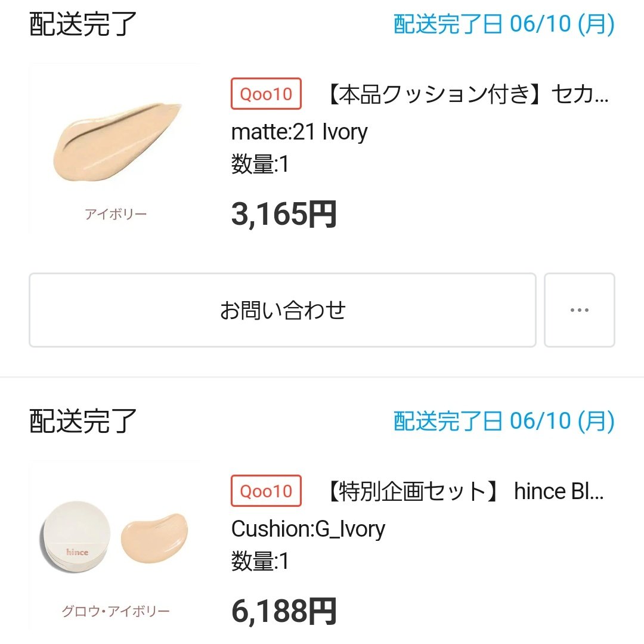Click the Qoo10 badge on the 3,165円 order
644x644 pixels.
click(x=266, y=94)
